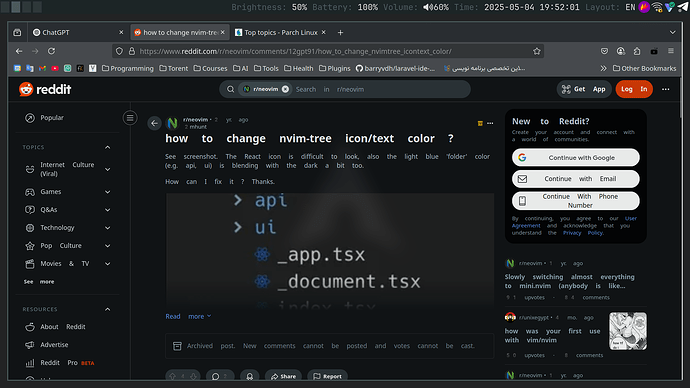The image size is (690, 388).
Task: Go back with the browser back arrow
Action: click(x=19, y=51)
